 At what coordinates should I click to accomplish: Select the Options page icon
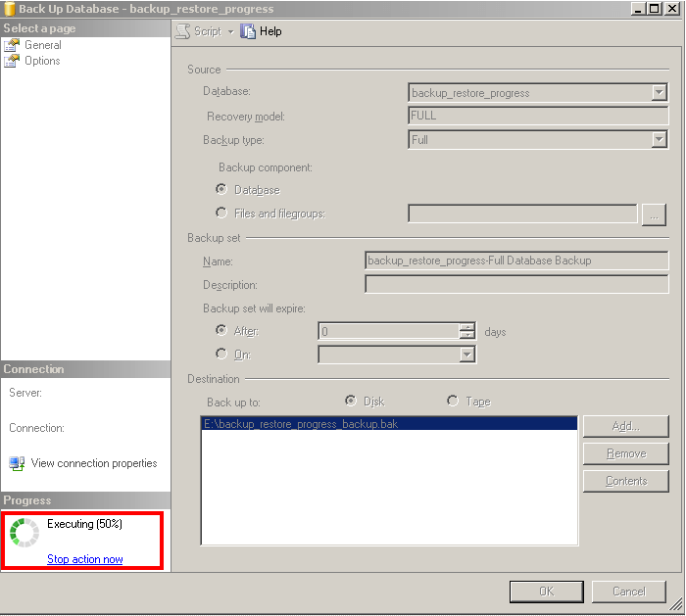[x=12, y=61]
